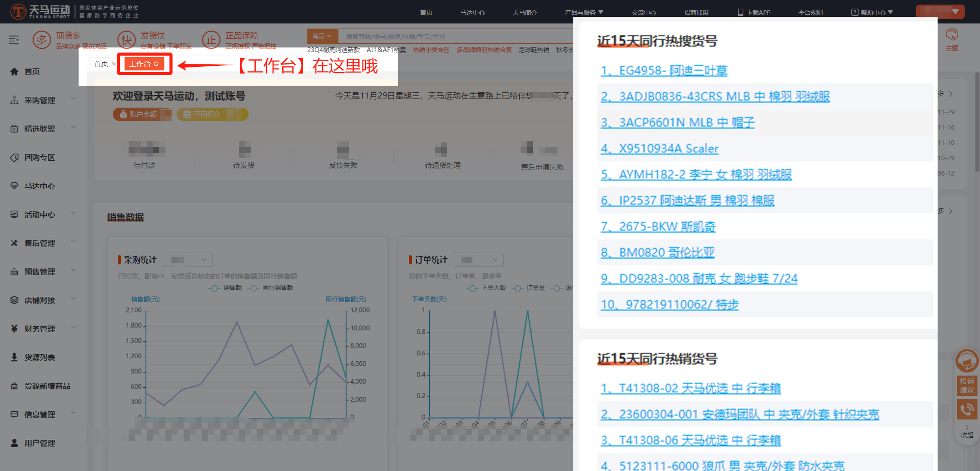This screenshot has height=471, width=980.
Task: Open the 商品 search category dropdown
Action: click(322, 36)
